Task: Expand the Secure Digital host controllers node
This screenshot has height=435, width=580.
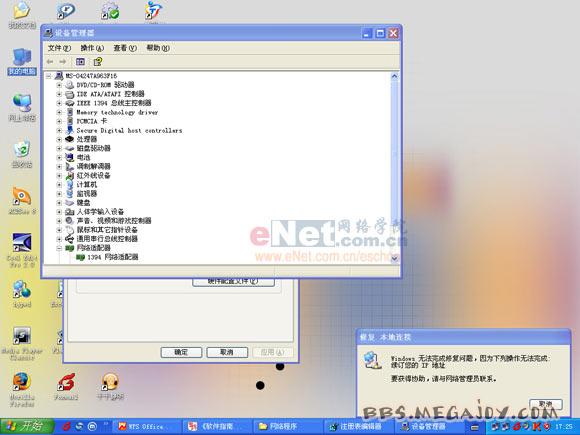Action: 59,130
